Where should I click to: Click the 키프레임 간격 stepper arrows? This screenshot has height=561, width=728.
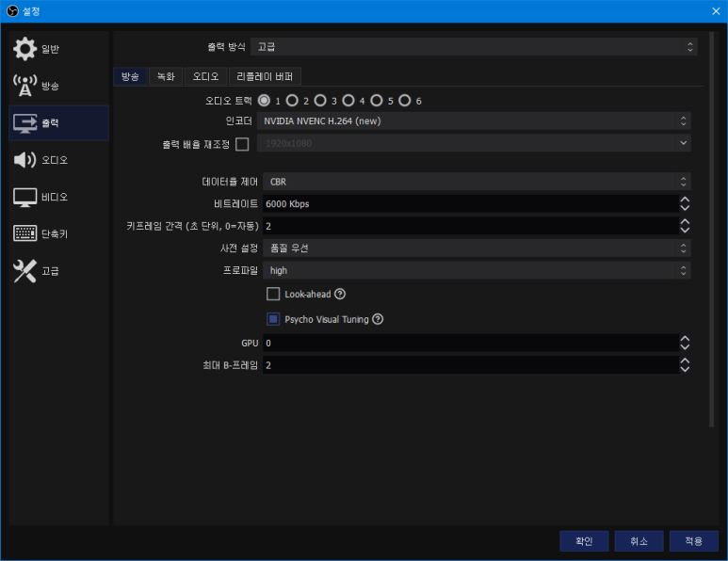685,226
